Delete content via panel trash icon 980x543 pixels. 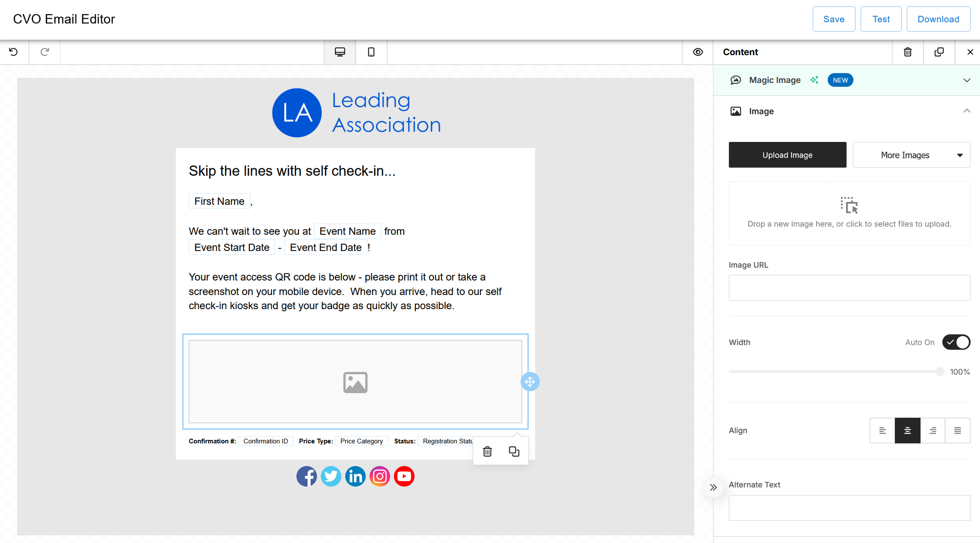[908, 52]
